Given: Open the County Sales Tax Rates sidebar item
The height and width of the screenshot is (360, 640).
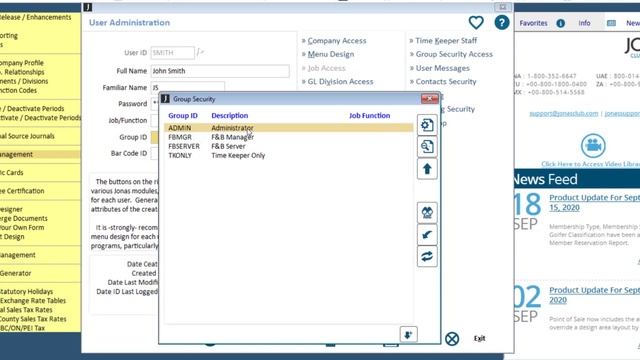Looking at the screenshot, I should point(33,319).
